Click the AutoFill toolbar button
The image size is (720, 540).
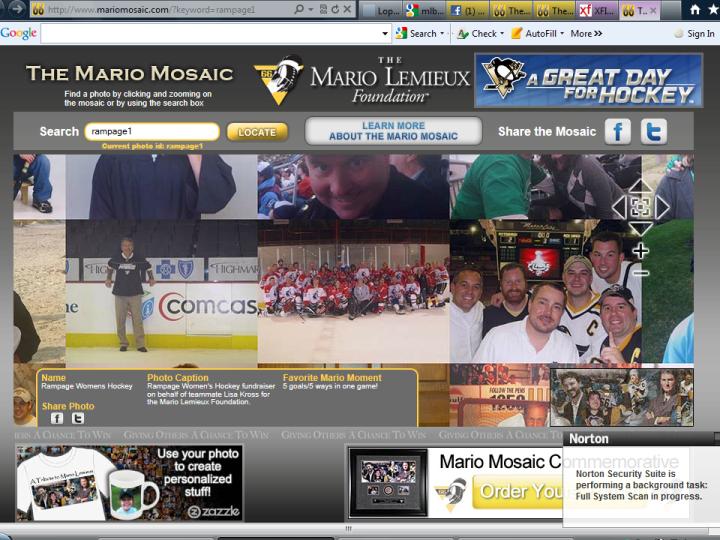pos(534,34)
